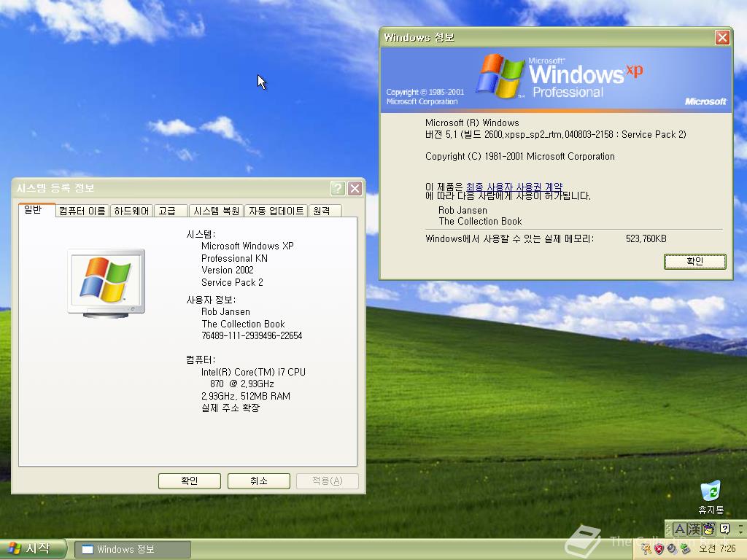Click the network/tour icon in system tray
This screenshot has width=747, height=560.
646,549
